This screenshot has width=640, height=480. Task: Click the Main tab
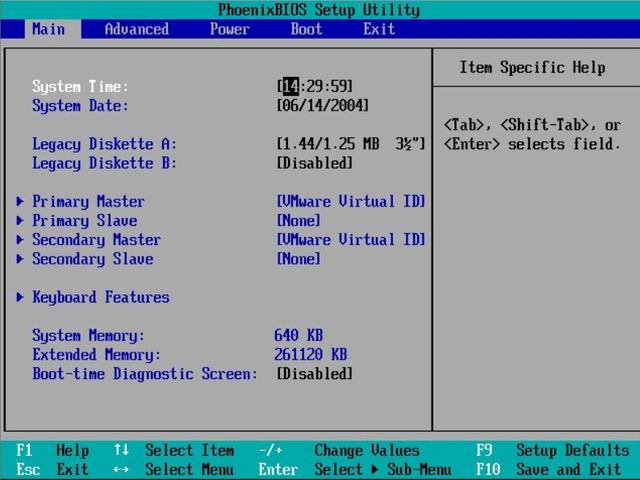(48, 29)
